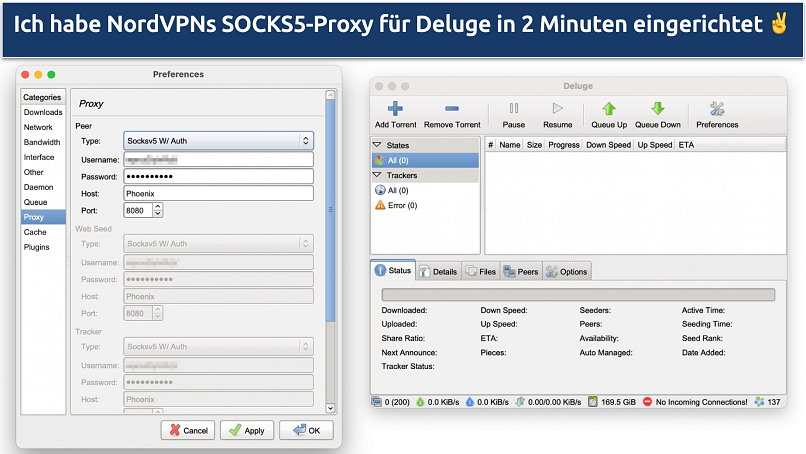The height and width of the screenshot is (454, 806).
Task: Collapse the States section in sidebar
Action: (378, 145)
